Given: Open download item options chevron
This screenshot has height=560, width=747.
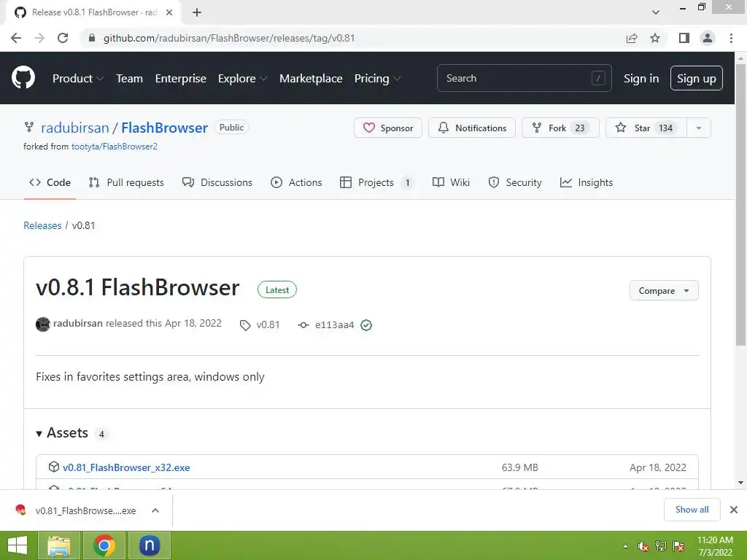Looking at the screenshot, I should (155, 510).
